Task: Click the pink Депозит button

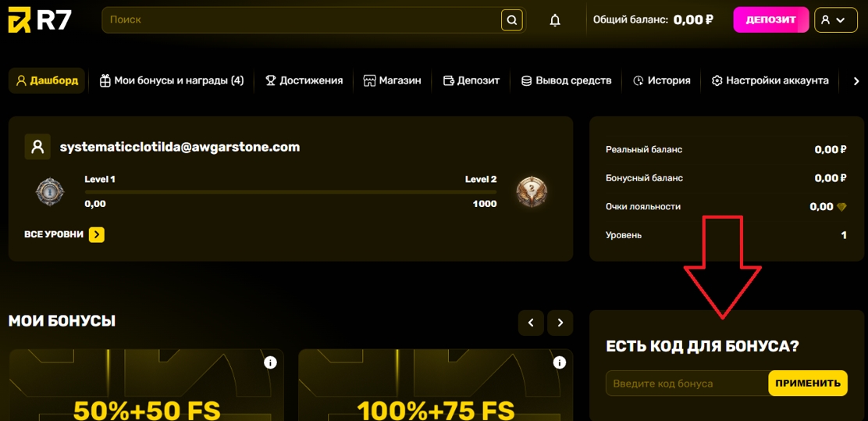Action: pos(771,20)
